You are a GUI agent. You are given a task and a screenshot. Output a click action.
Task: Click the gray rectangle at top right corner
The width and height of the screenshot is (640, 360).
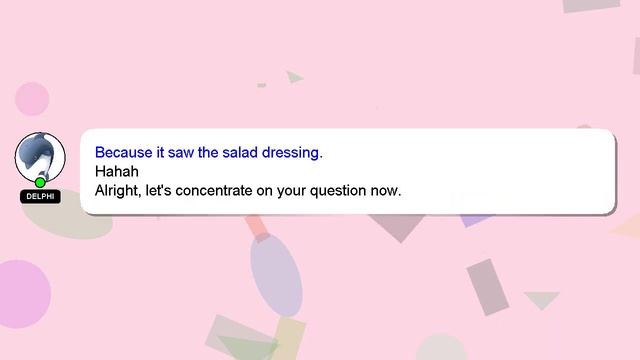(x=591, y=6)
